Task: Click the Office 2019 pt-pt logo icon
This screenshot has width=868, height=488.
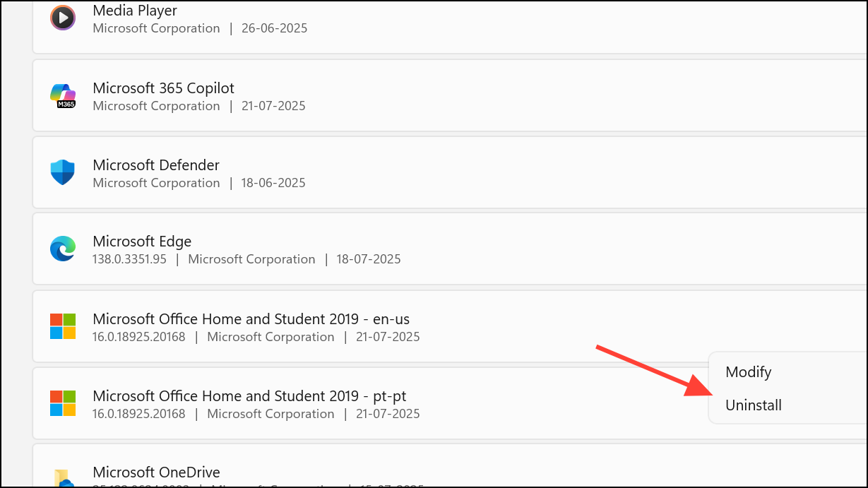Action: (x=63, y=403)
